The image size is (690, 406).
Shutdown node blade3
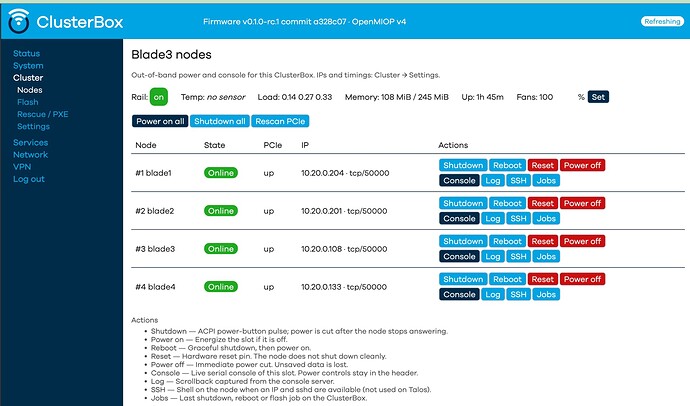point(463,241)
